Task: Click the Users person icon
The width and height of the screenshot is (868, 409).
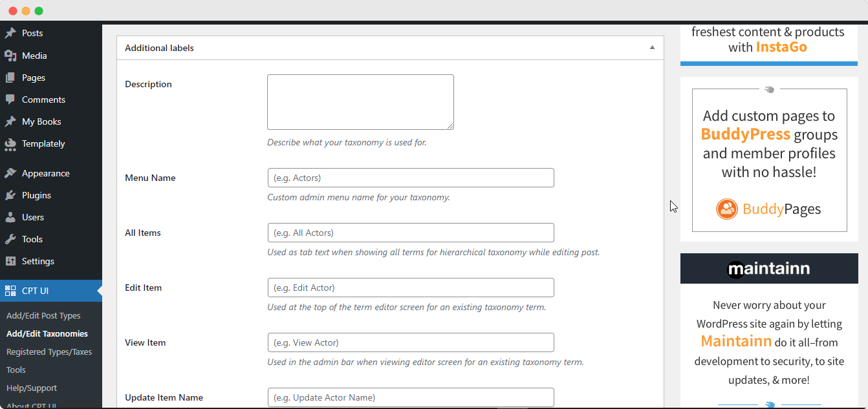Action: point(10,217)
